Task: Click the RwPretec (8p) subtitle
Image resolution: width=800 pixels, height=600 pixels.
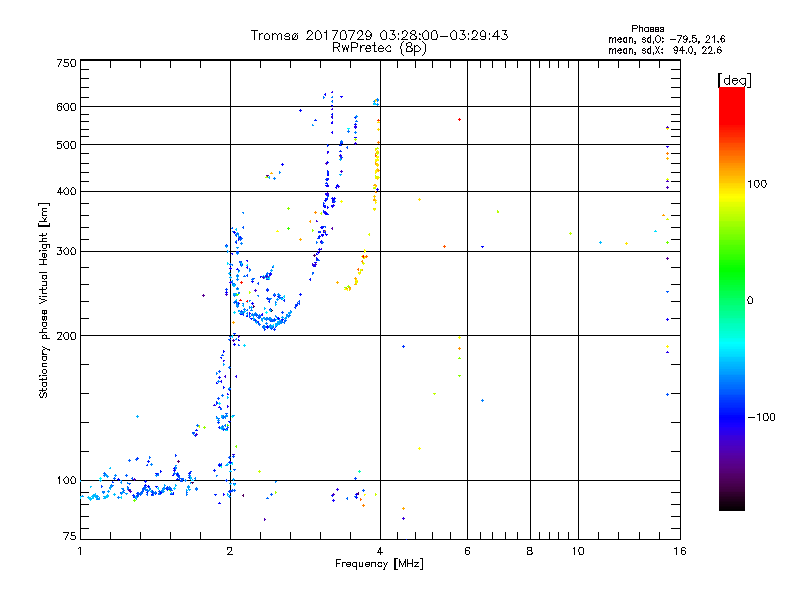Action: [x=379, y=48]
